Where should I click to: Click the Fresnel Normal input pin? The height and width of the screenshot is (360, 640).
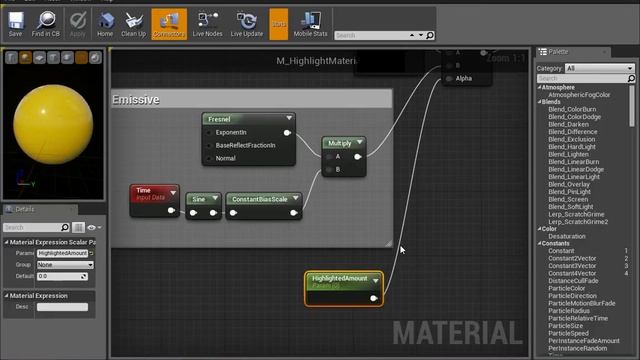[x=209, y=158]
